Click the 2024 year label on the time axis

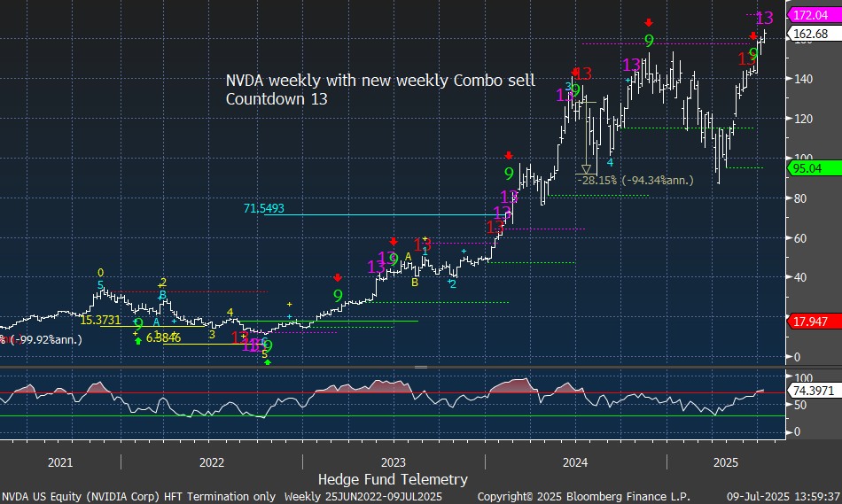point(575,462)
